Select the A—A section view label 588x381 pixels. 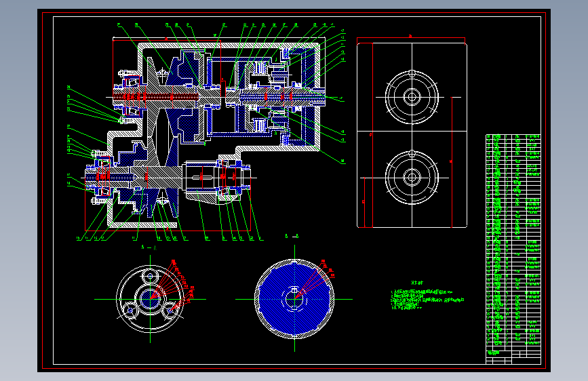149,247
